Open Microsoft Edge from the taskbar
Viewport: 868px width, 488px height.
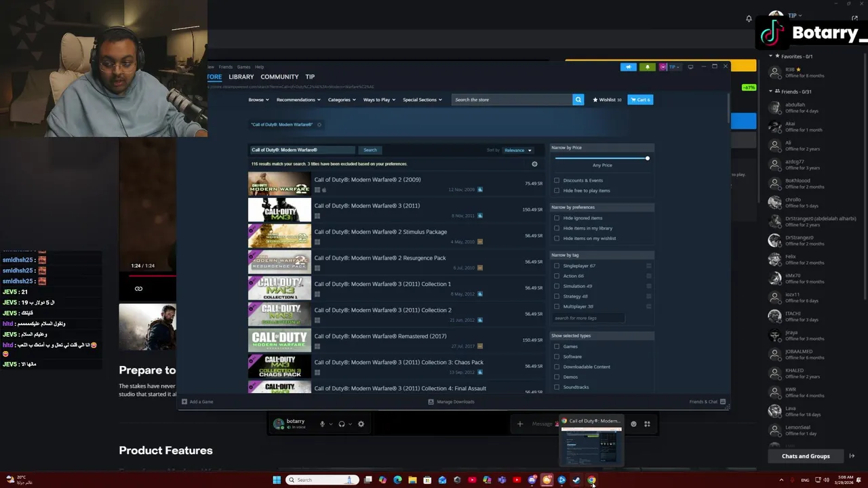pyautogui.click(x=397, y=480)
